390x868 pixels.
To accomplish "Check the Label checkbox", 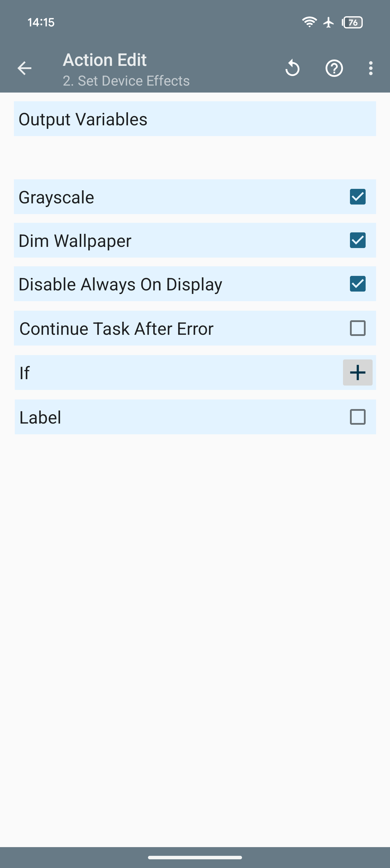I will tap(357, 417).
